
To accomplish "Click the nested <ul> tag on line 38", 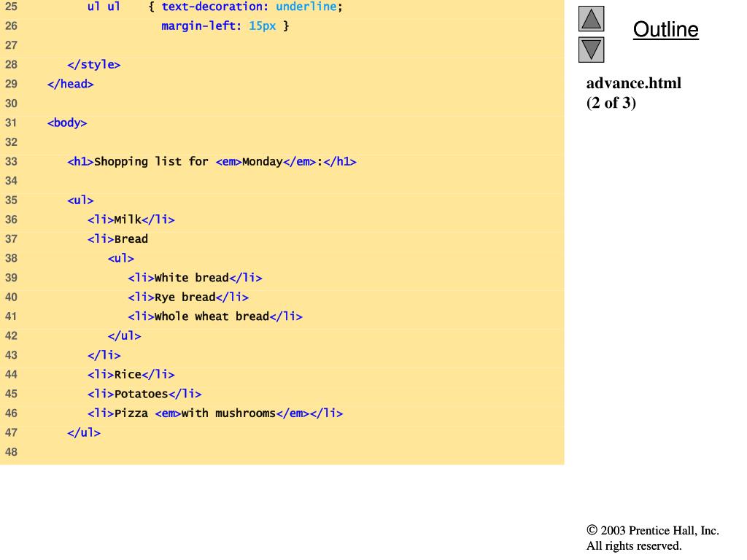I will tap(121, 259).
